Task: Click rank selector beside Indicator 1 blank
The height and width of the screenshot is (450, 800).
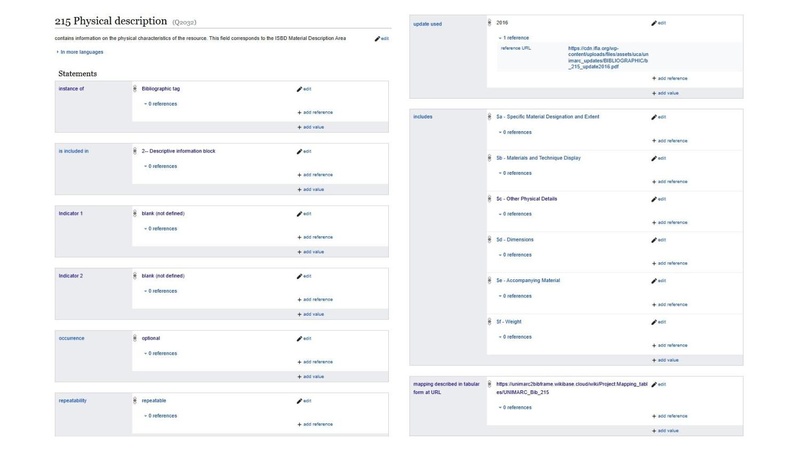Action: click(x=135, y=213)
